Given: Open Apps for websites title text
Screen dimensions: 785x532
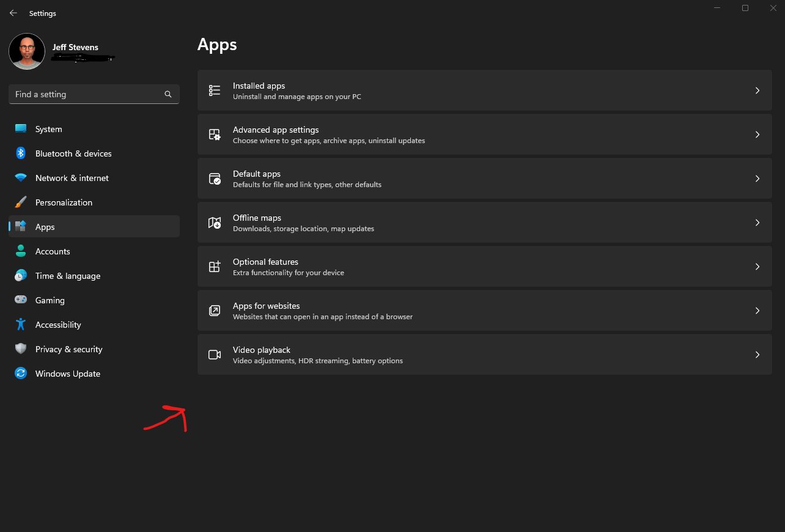Looking at the screenshot, I should (267, 306).
